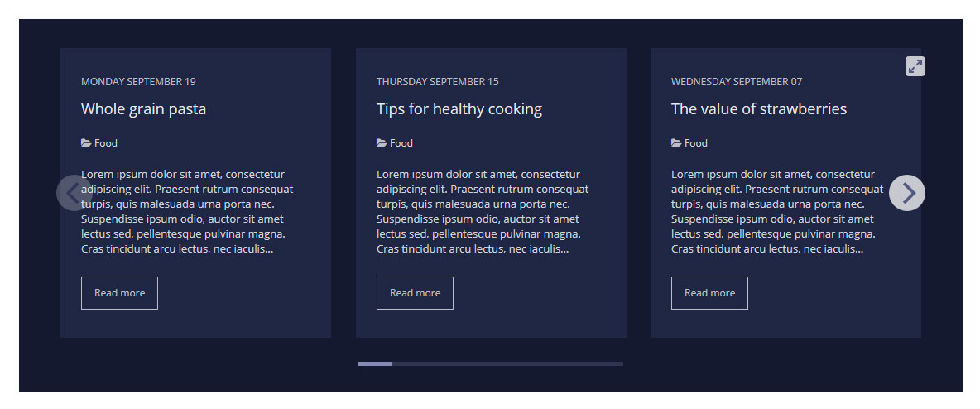This screenshot has height=409, width=980.
Task: Select Food category on strawberries card
Action: pos(696,143)
